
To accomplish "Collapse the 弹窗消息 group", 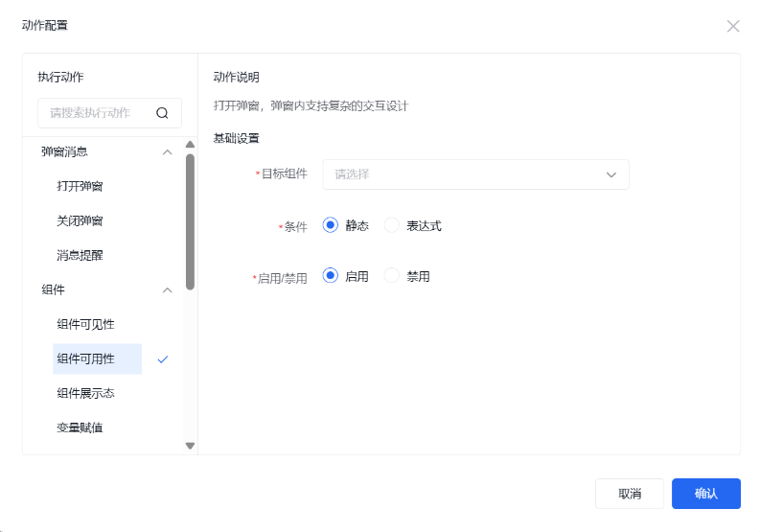I will click(168, 151).
